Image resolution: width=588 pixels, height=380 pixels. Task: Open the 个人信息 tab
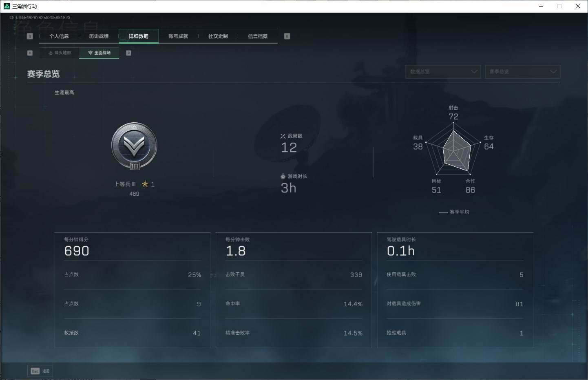(59, 36)
